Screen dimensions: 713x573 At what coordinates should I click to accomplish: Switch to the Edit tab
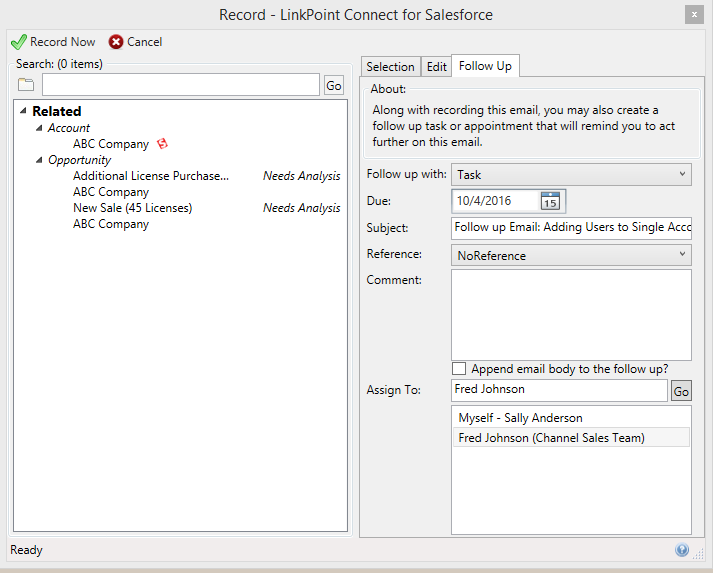(x=437, y=67)
